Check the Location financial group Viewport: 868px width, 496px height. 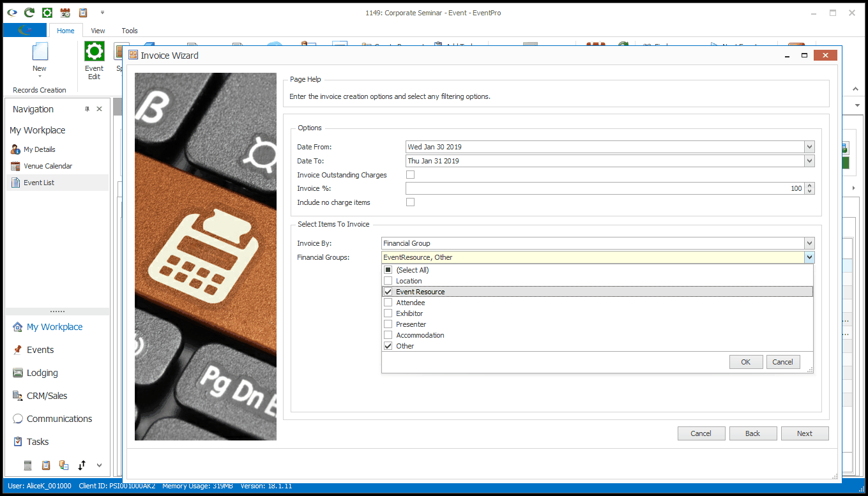388,281
